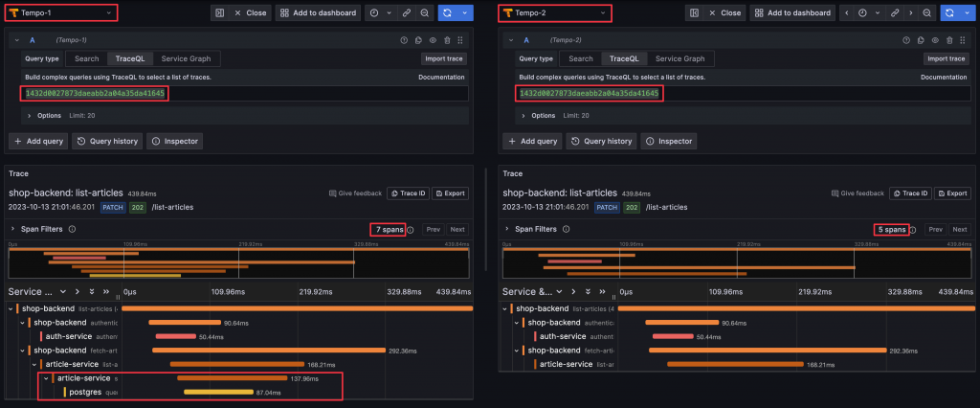Image resolution: width=980 pixels, height=408 pixels.
Task: Select TraceQL query type in Tempo-1
Action: (130, 58)
